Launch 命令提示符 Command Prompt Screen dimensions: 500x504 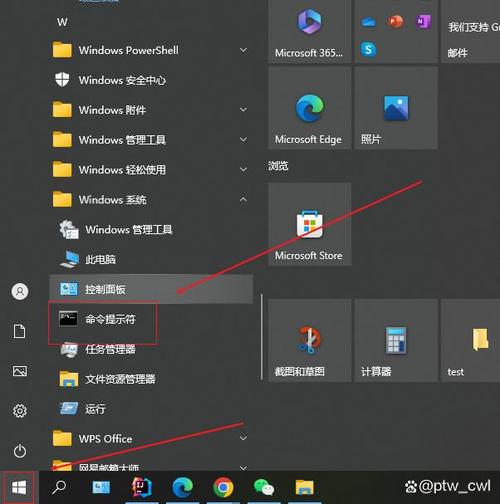point(151,319)
